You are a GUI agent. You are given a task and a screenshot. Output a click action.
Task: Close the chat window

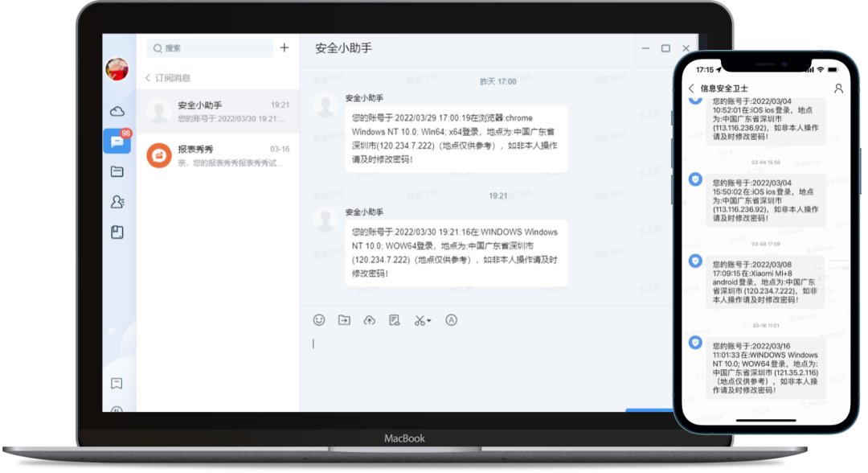686,49
